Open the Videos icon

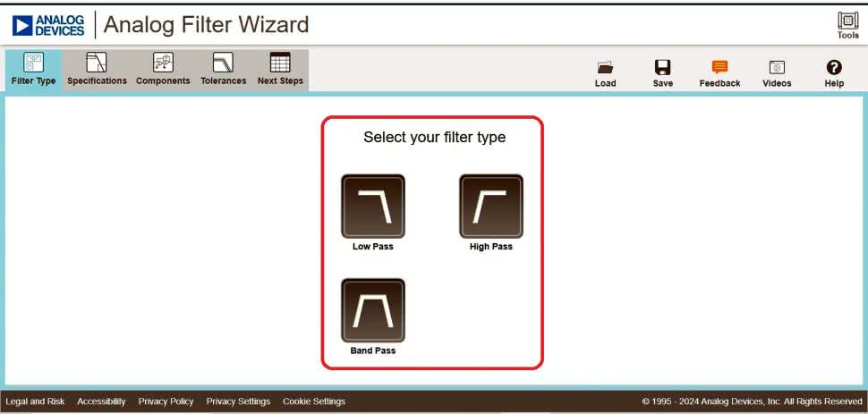777,68
